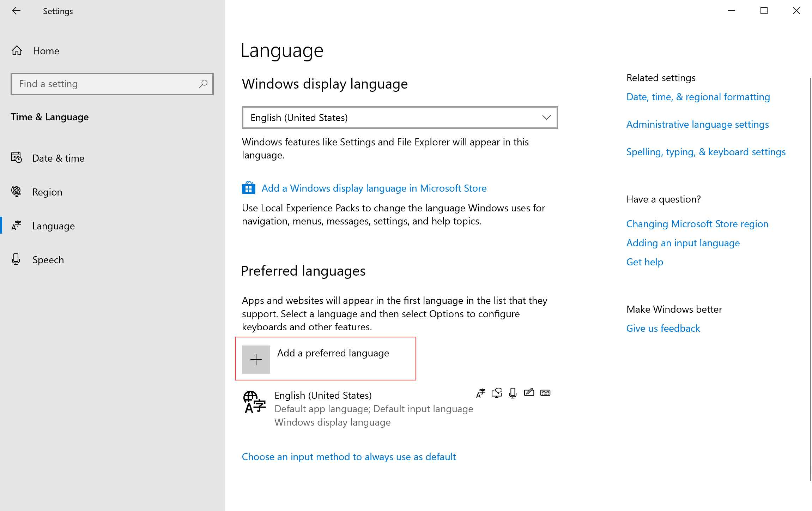Click the text-to-speech feature icon

[x=497, y=393]
